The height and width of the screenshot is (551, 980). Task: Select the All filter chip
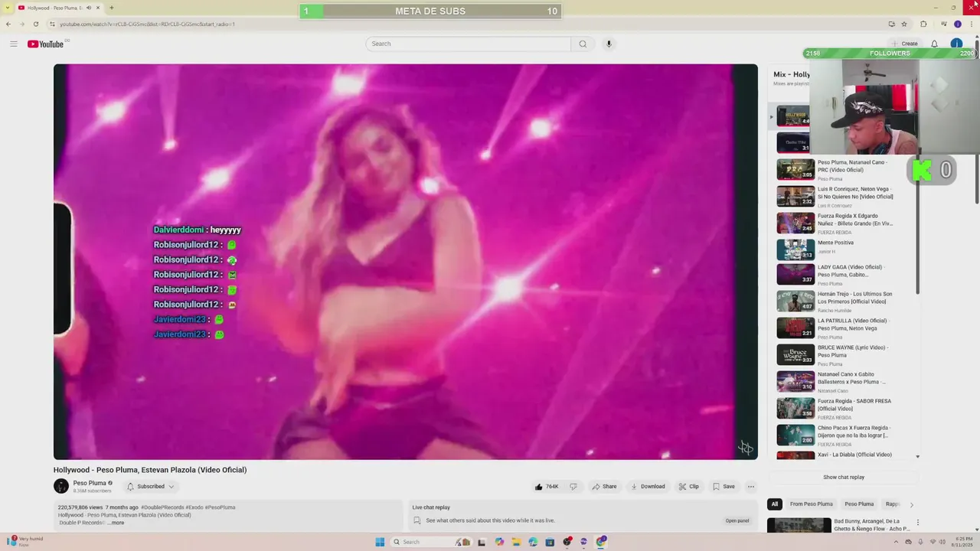point(775,504)
